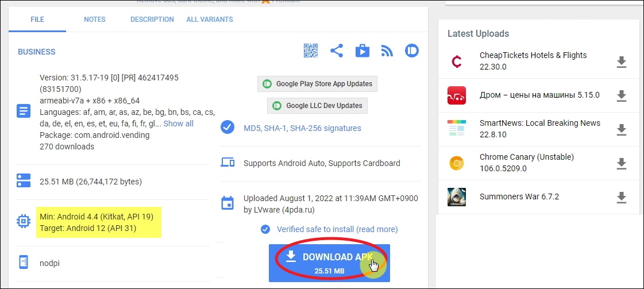Image resolution: width=644 pixels, height=289 pixels.
Task: Click the Summoners War app thumbnail
Action: (x=456, y=197)
